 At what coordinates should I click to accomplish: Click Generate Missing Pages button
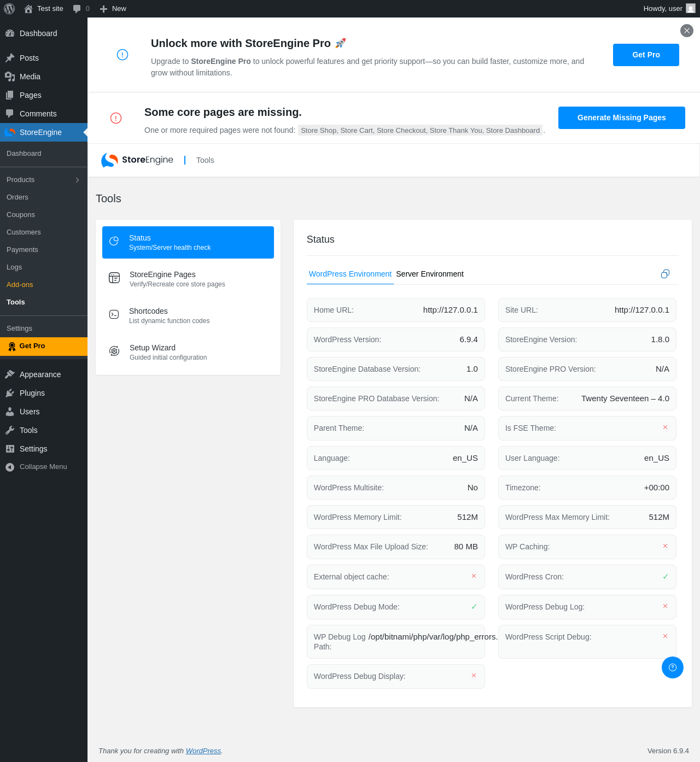point(622,118)
